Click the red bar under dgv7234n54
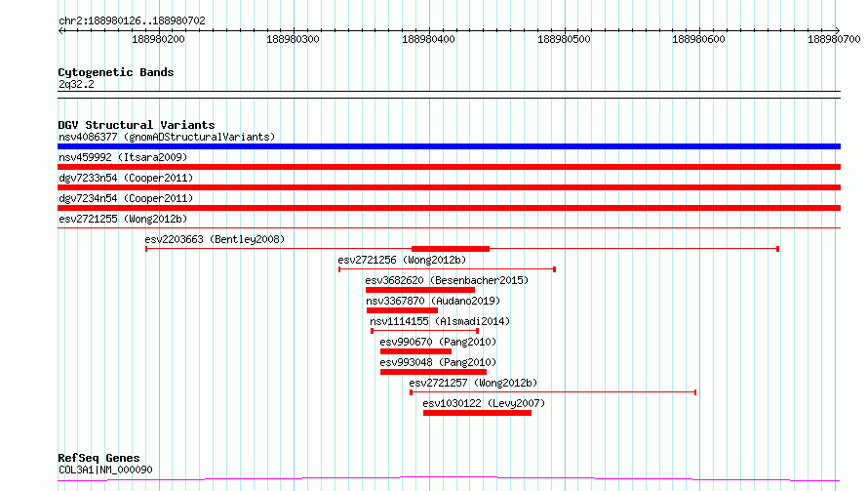Screen dimensions: 868x491 (449, 208)
